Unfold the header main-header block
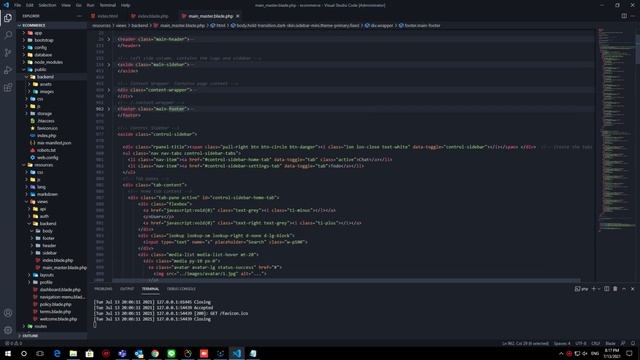Image resolution: width=640 pixels, height=360 pixels. point(109,39)
